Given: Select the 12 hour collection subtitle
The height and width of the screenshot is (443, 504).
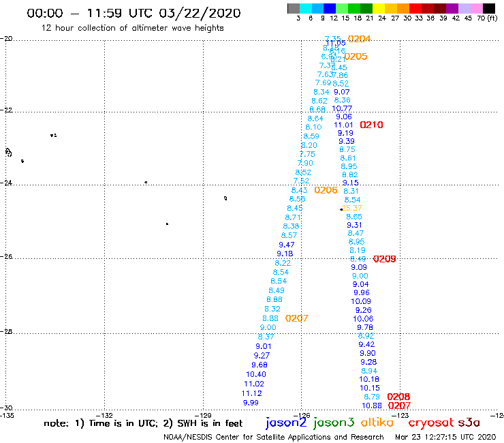Looking at the screenshot, I should (132, 28).
